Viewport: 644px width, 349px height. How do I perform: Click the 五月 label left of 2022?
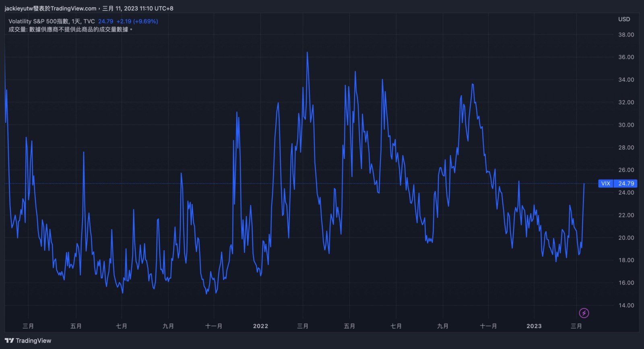[x=76, y=326]
